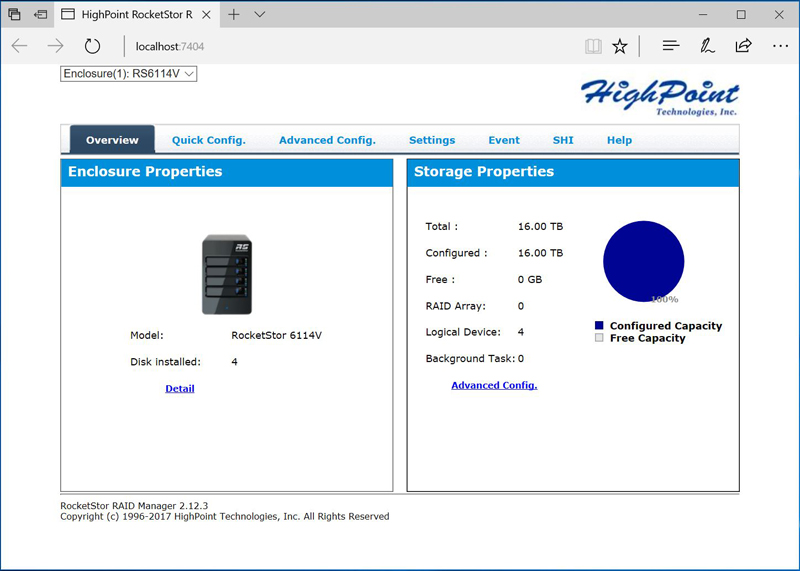This screenshot has height=571, width=800.
Task: Expand the tab preview chevron
Action: (x=260, y=15)
